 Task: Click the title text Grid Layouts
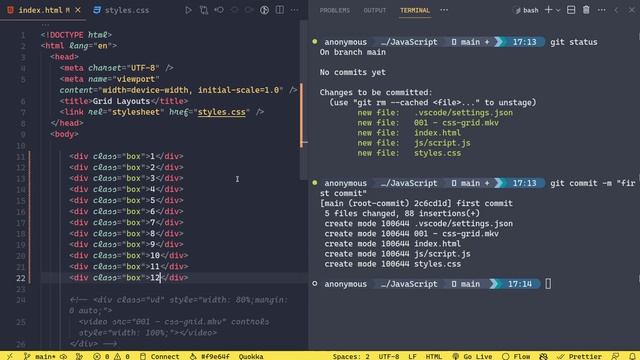(x=121, y=101)
